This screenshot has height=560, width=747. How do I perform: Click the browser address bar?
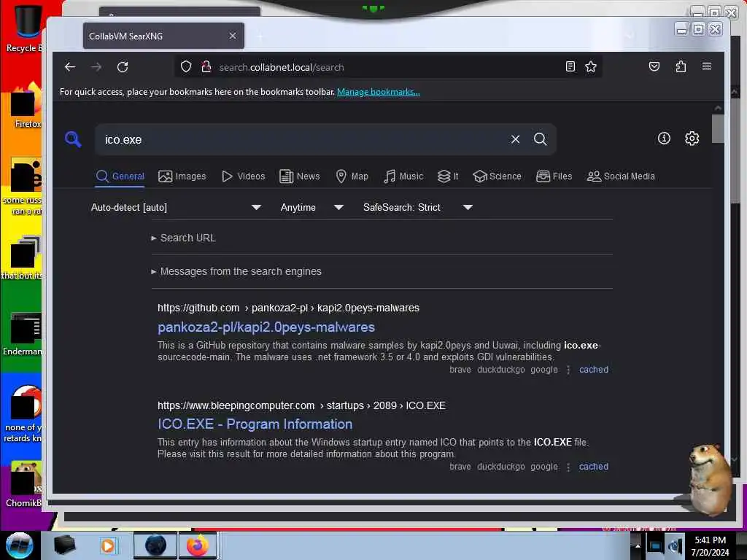pyautogui.click(x=388, y=67)
